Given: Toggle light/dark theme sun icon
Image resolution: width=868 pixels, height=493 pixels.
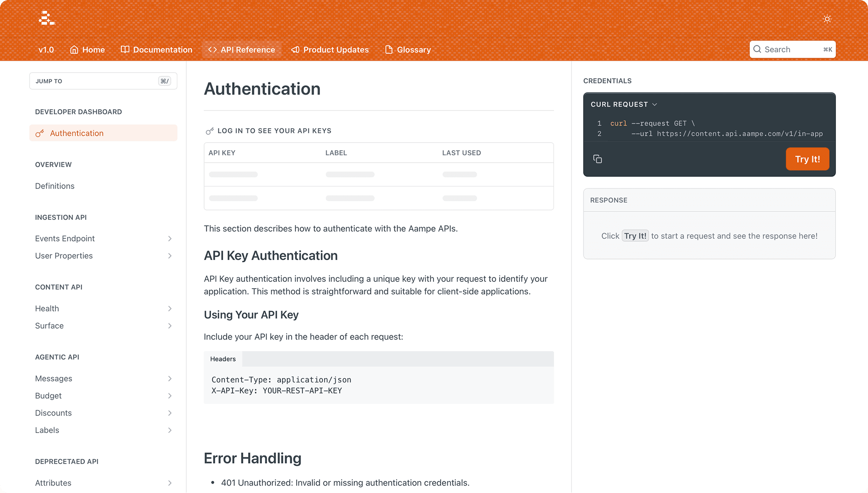Looking at the screenshot, I should coord(827,19).
